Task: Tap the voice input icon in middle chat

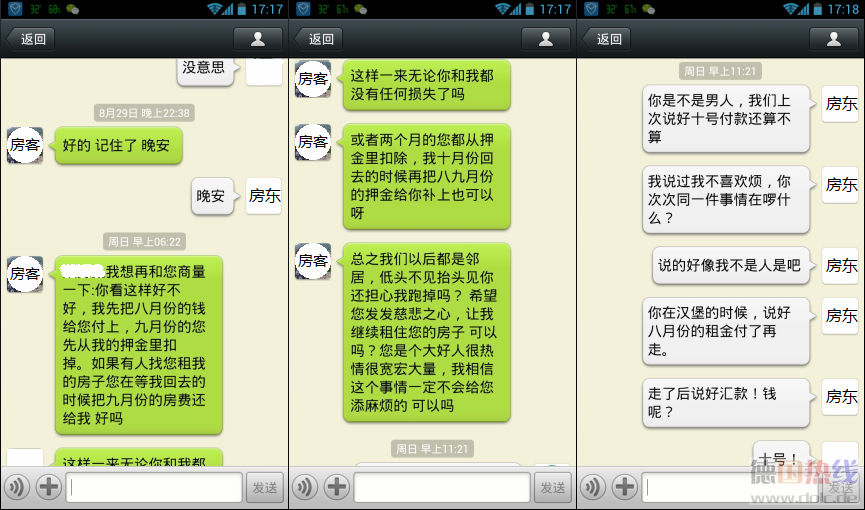Action: [305, 487]
